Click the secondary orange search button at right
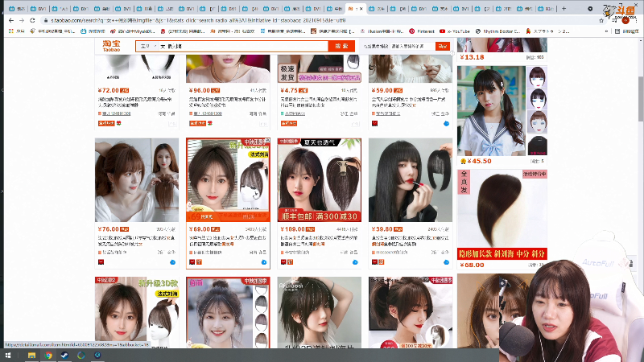Viewport: 644px width, 362px height. point(442,47)
